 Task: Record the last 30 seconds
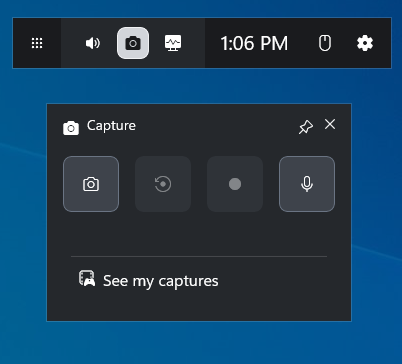pos(163,184)
